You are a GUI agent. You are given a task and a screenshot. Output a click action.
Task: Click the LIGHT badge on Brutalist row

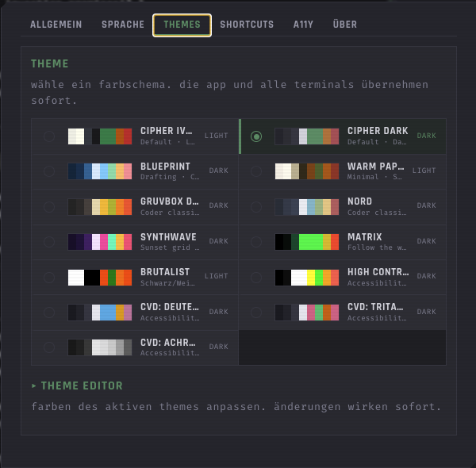click(x=216, y=276)
